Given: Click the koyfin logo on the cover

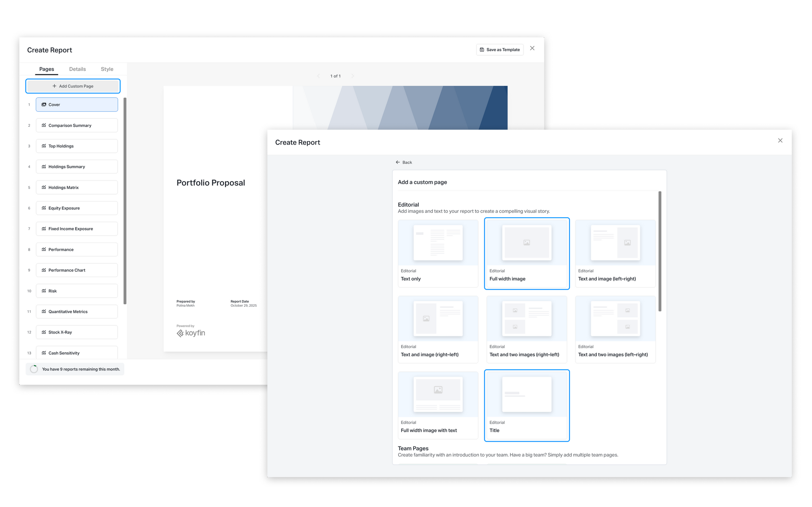Looking at the screenshot, I should pos(191,333).
